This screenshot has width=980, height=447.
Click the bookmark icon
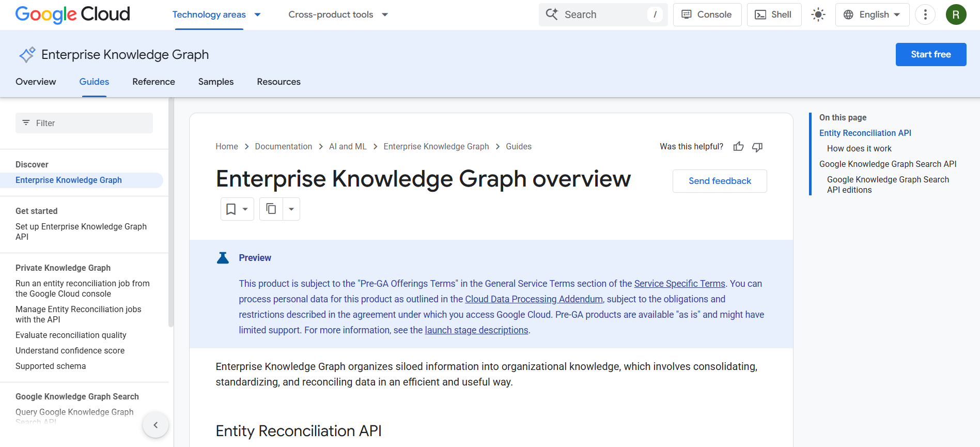[x=231, y=209]
